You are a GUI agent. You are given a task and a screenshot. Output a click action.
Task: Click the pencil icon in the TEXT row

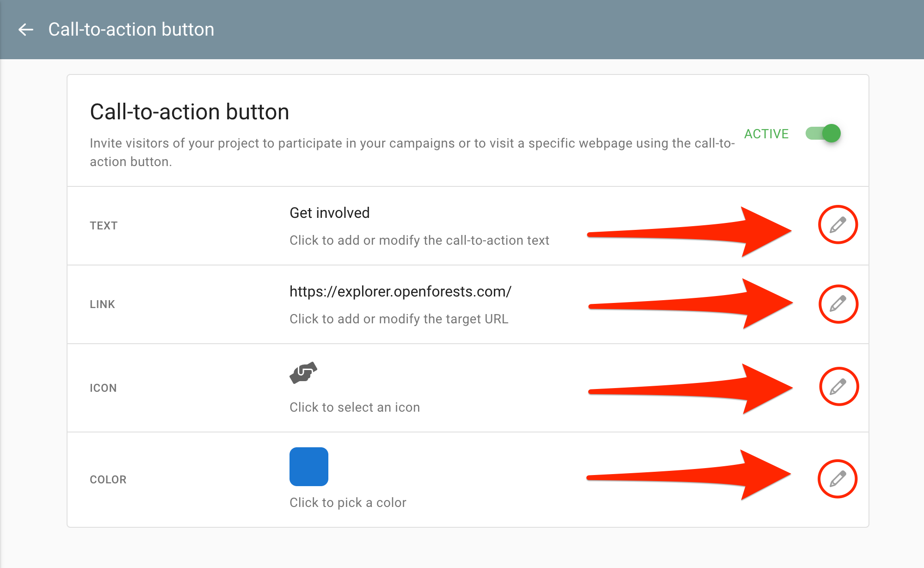click(838, 225)
